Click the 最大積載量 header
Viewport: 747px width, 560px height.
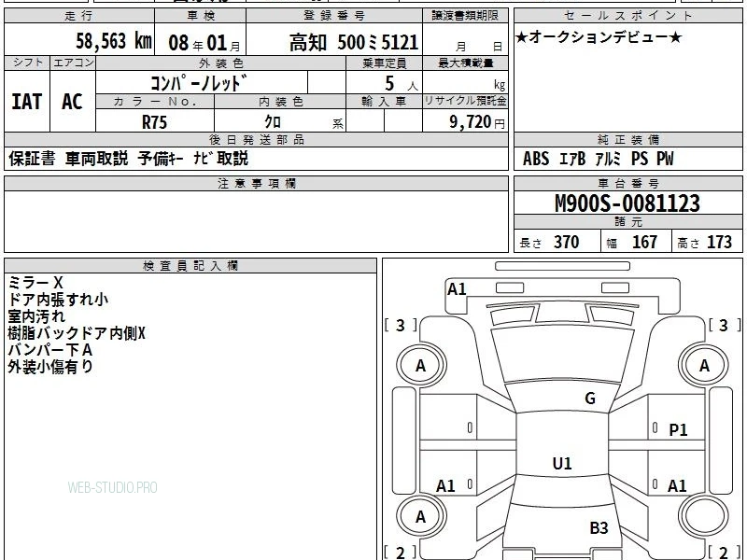coord(465,63)
